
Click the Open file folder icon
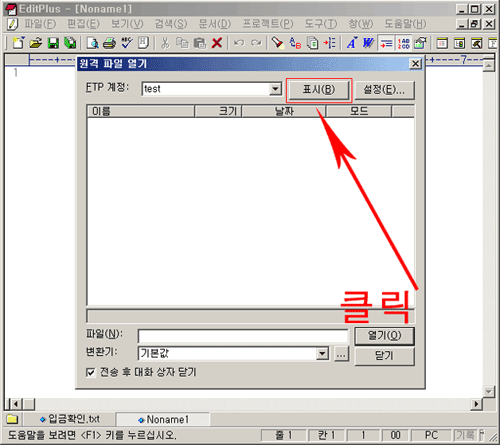tap(36, 43)
